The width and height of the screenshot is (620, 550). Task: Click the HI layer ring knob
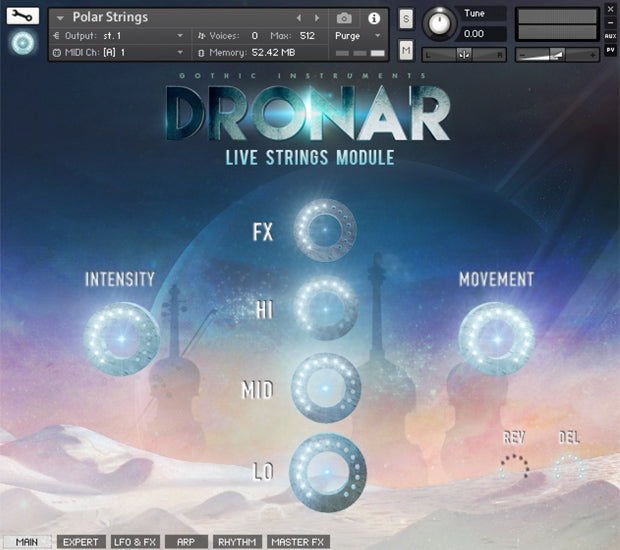tap(326, 309)
